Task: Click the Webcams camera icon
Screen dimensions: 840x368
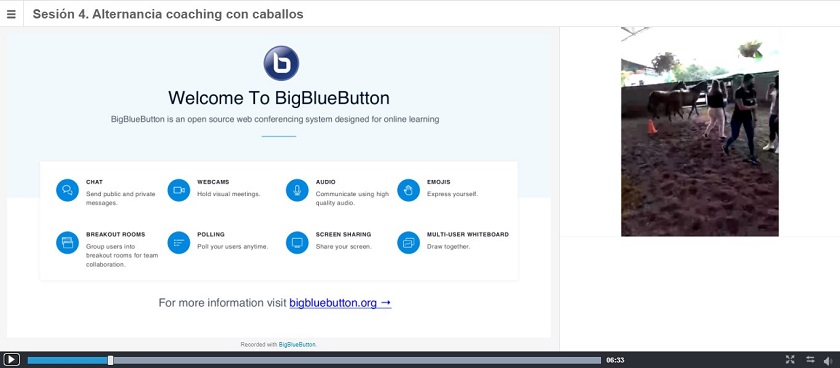Action: [x=179, y=190]
